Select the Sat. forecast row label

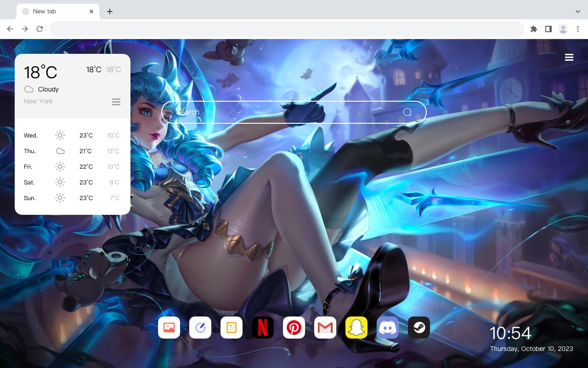29,183
